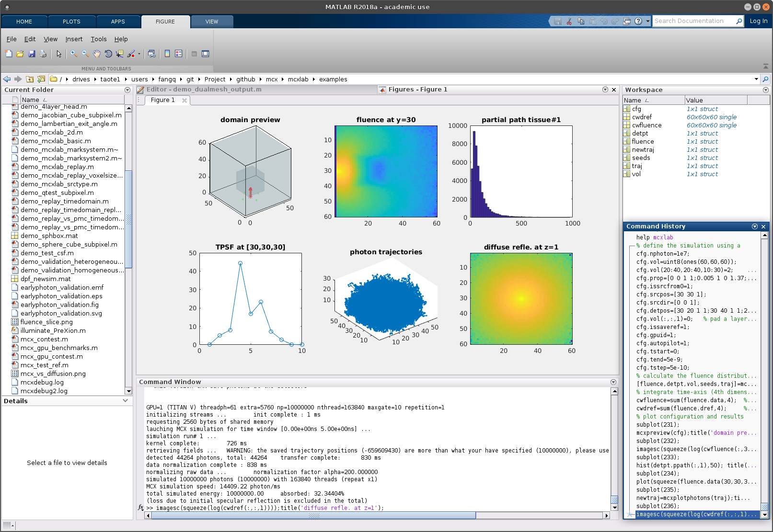Save the figure with floppy icon
773x532 pixels.
pyautogui.click(x=32, y=54)
